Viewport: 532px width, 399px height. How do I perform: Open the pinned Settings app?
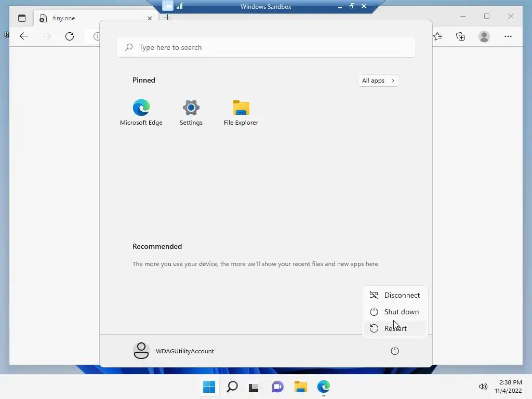tap(191, 112)
